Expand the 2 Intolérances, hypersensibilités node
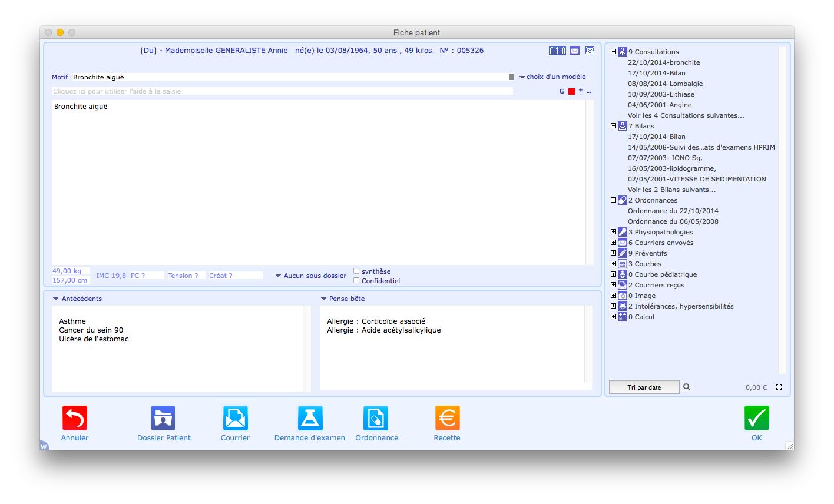Image resolution: width=834 pixels, height=504 pixels. click(x=613, y=306)
